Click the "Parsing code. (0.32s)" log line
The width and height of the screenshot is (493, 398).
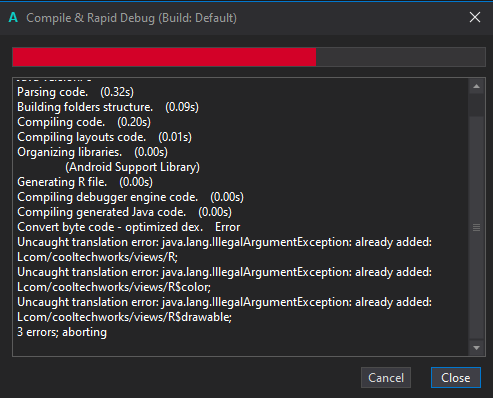(x=75, y=92)
